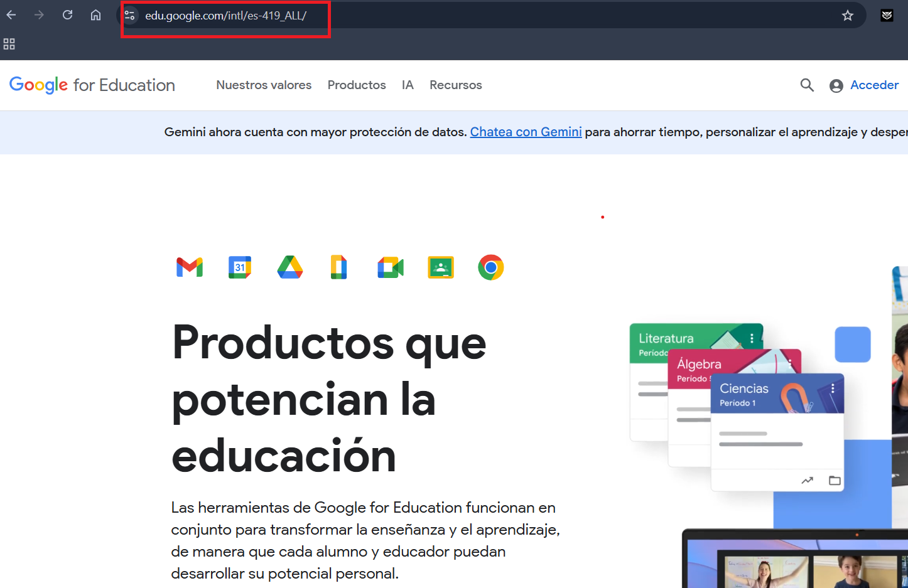The width and height of the screenshot is (908, 588).
Task: Go to the browser home page
Action: tap(95, 15)
